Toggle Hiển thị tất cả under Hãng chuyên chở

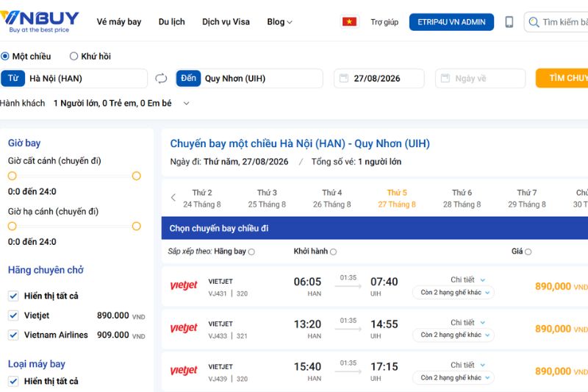coord(13,296)
